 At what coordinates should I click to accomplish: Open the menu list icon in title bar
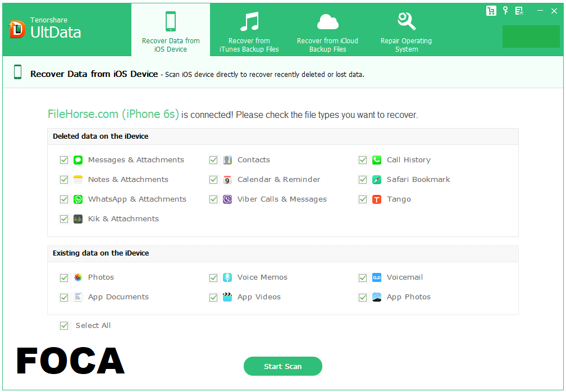(x=519, y=11)
